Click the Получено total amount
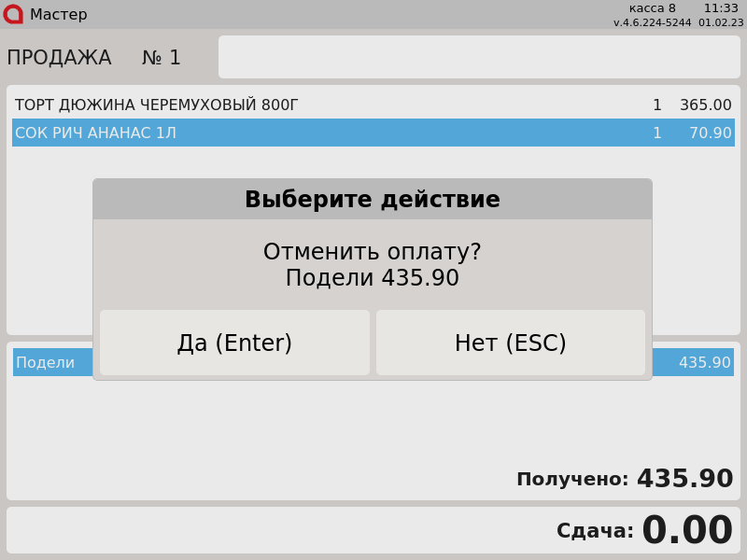The height and width of the screenshot is (560, 747). pyautogui.click(x=684, y=480)
